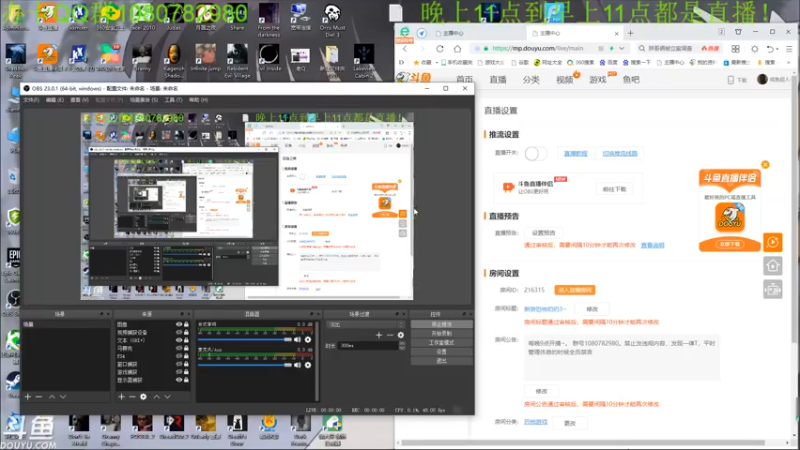Toggle visibility of 游戏捕获 source
This screenshot has height=450, width=800.
pyautogui.click(x=179, y=372)
